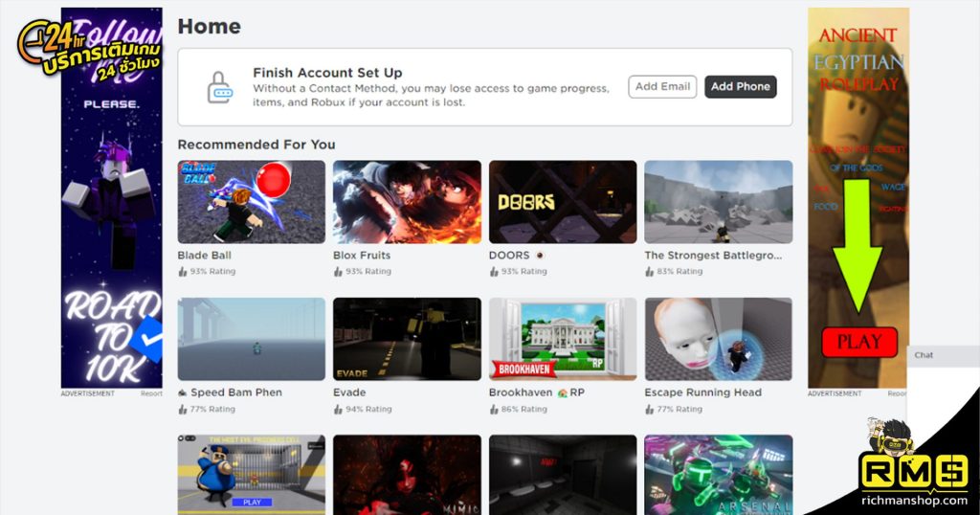Viewport: 980px width, 515px height.
Task: Open the Evade game thumbnail
Action: [407, 339]
